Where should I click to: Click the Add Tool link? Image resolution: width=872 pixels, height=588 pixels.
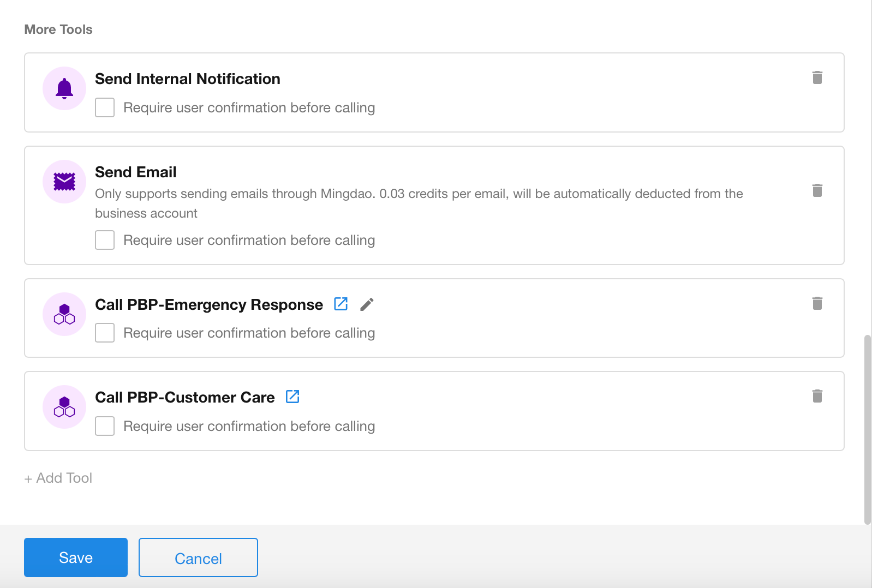(58, 478)
